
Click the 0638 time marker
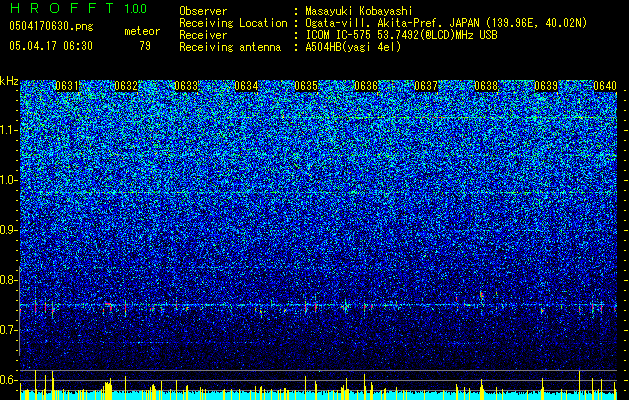tap(486, 86)
